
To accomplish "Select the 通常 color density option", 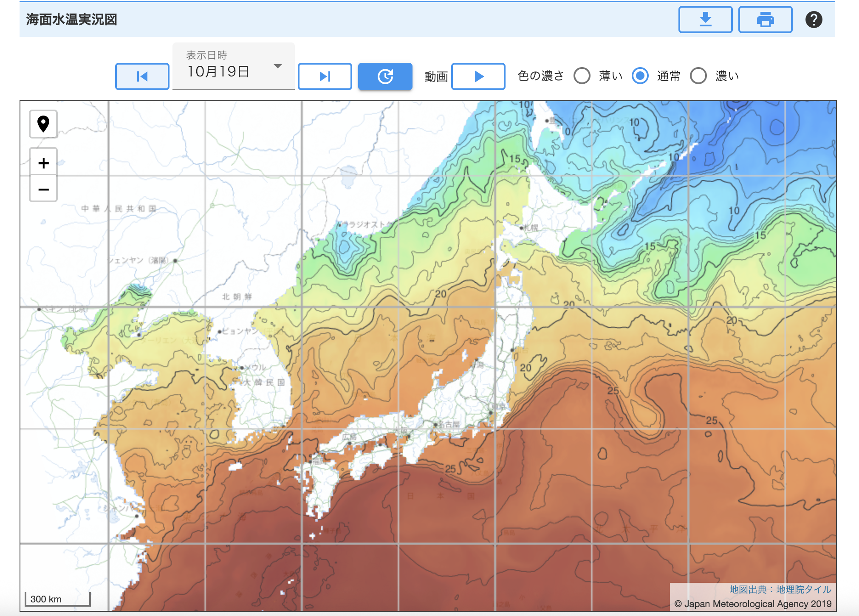I will coord(640,76).
